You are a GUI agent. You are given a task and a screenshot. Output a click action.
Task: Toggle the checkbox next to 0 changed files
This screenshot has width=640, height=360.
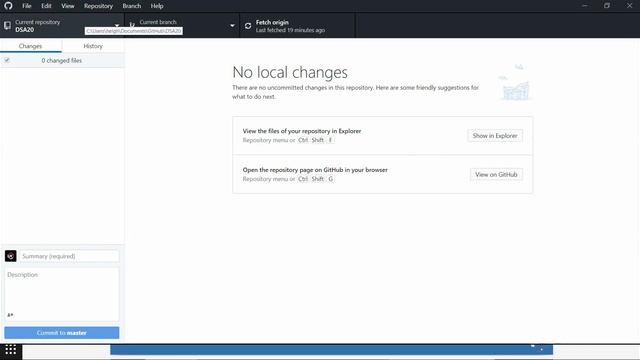(x=7, y=60)
